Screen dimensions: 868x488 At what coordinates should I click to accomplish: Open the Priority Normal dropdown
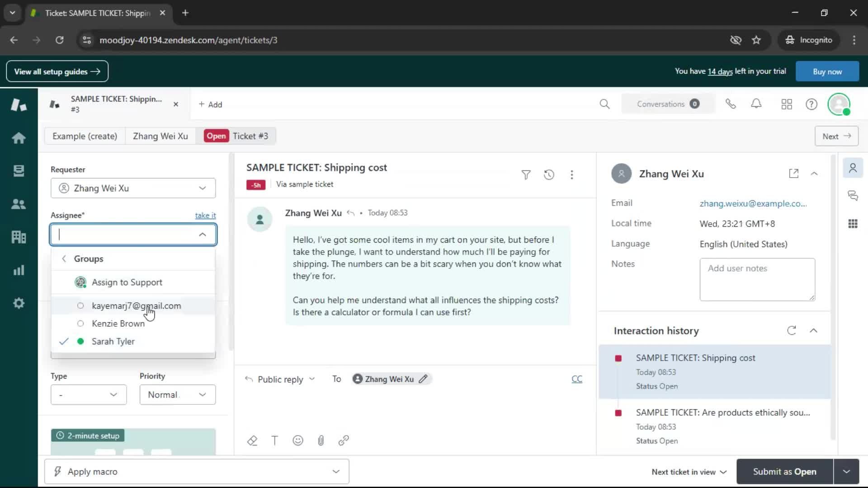[x=178, y=394]
